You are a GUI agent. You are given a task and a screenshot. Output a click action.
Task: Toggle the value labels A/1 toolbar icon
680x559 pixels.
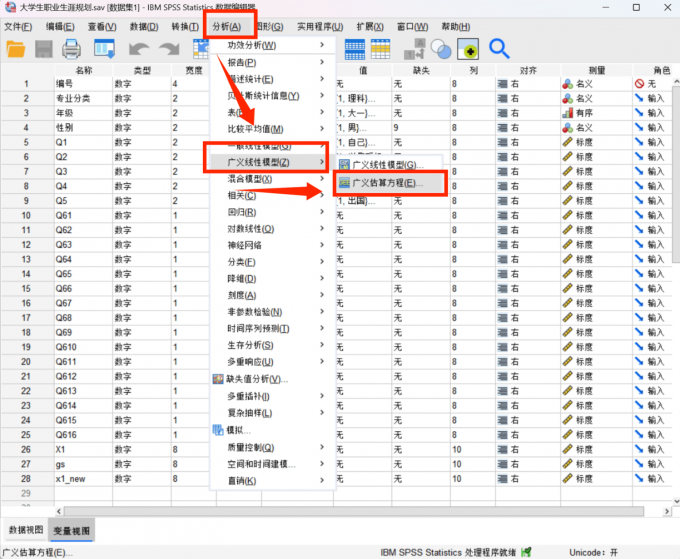tap(415, 49)
